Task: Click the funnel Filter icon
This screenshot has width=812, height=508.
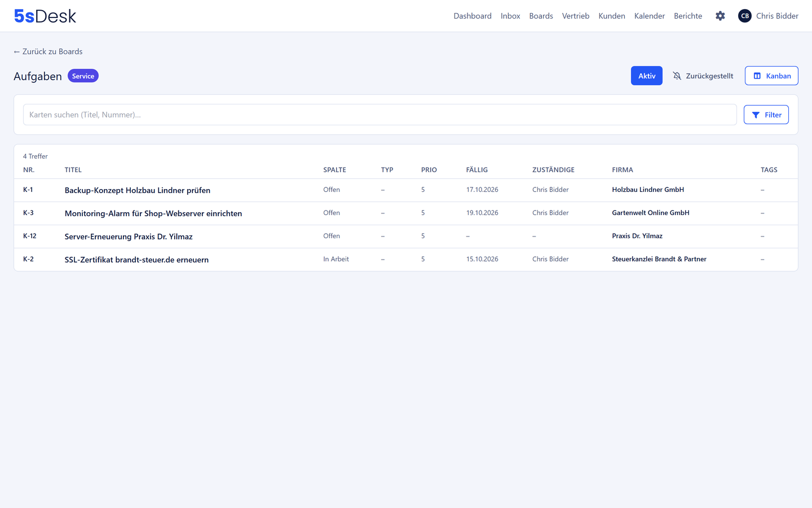Action: (x=756, y=115)
